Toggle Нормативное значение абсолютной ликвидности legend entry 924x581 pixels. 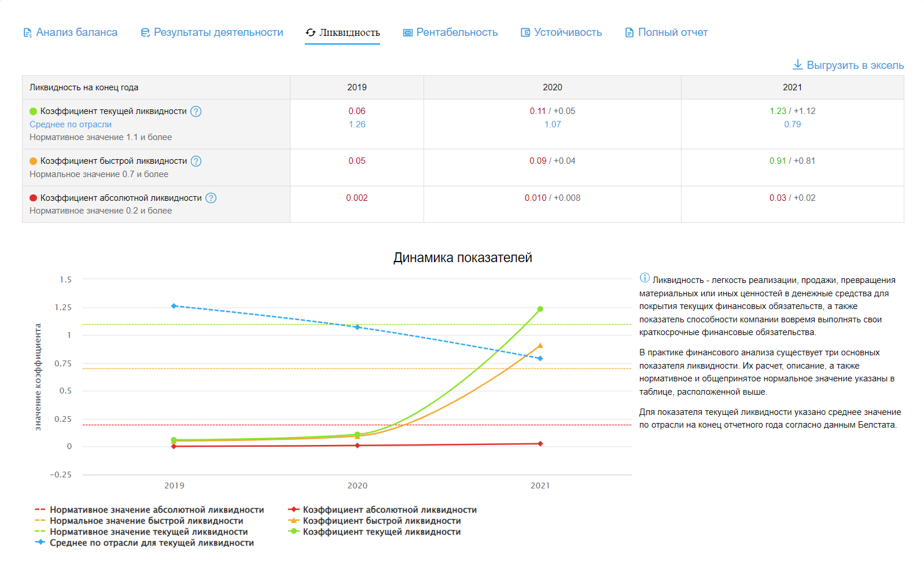click(157, 510)
